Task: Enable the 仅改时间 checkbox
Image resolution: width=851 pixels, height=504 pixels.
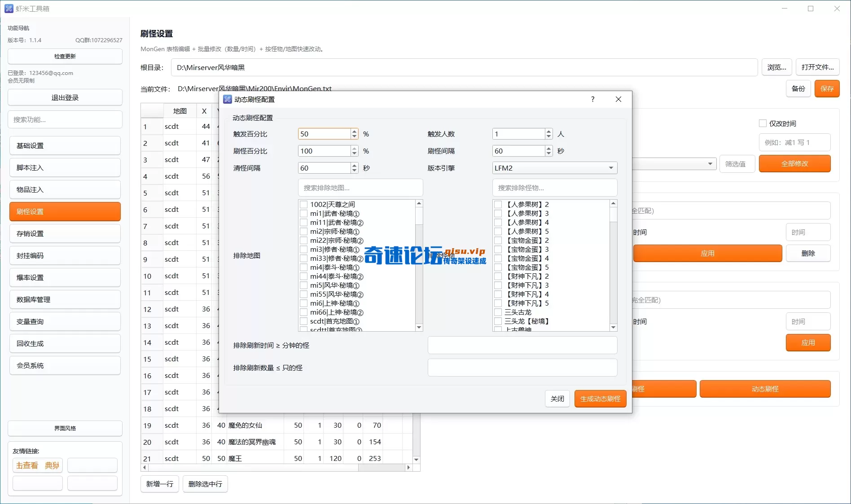Action: pyautogui.click(x=763, y=123)
